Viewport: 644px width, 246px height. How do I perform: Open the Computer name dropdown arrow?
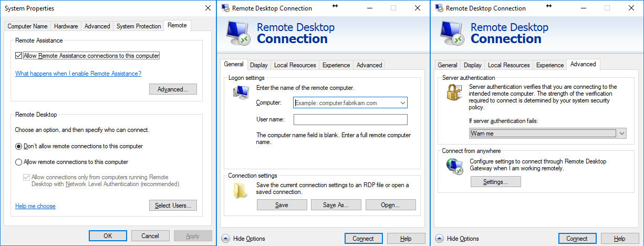point(403,103)
